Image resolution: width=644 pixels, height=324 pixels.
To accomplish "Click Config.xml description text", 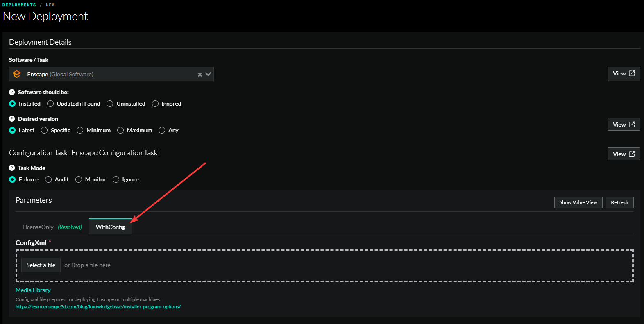I will [88, 299].
